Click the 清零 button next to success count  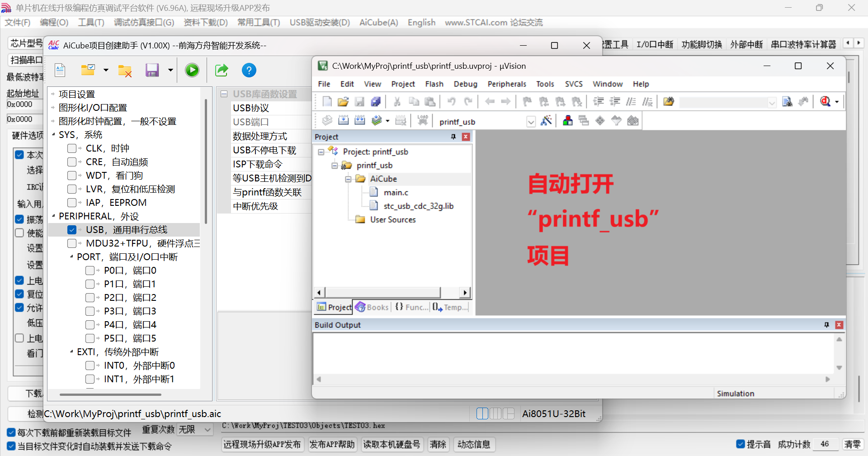point(853,444)
